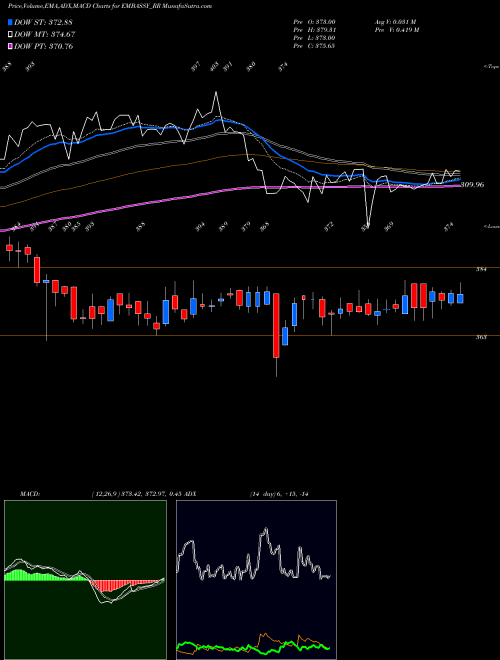Click the white DOW MT legend swatch

pyautogui.click(x=10, y=35)
